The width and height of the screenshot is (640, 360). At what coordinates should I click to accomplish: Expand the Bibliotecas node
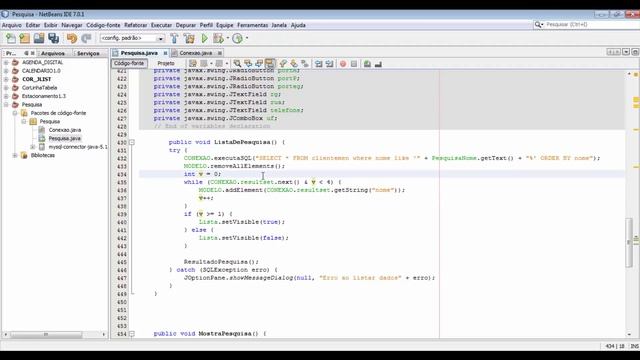coord(15,156)
